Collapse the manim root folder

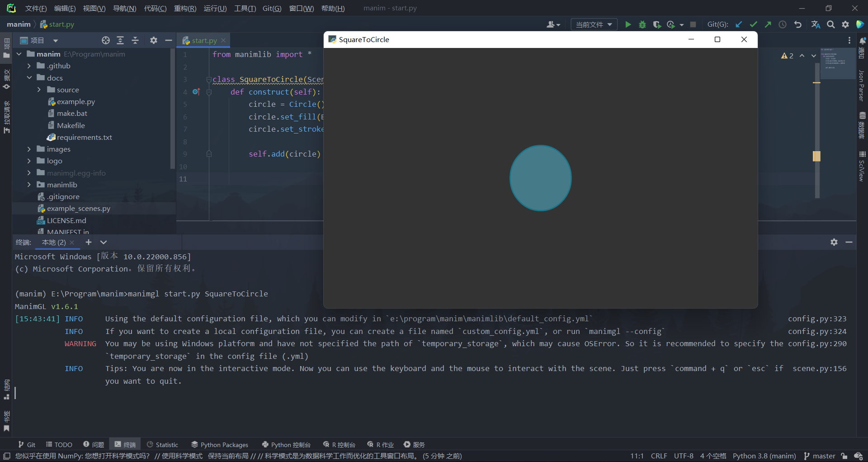coord(19,54)
